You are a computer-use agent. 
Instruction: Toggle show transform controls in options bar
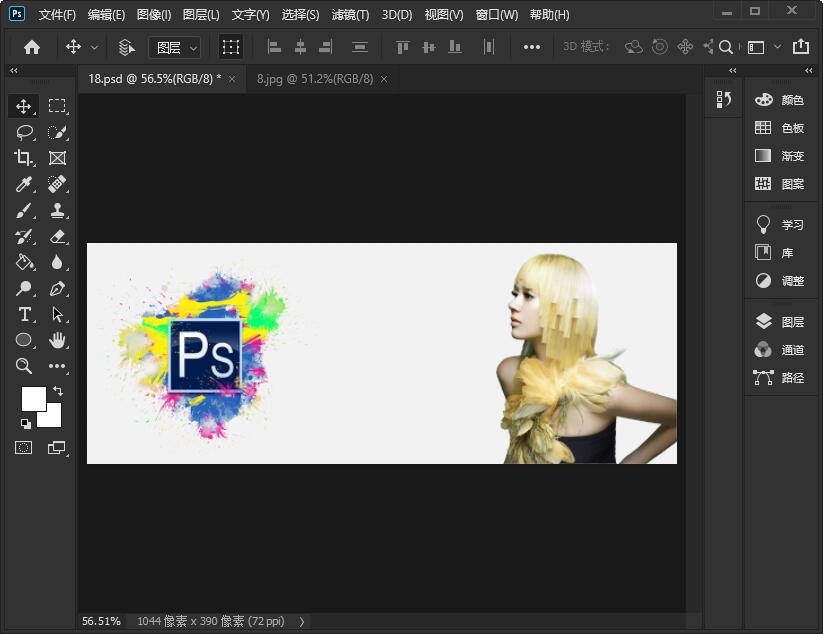(231, 47)
